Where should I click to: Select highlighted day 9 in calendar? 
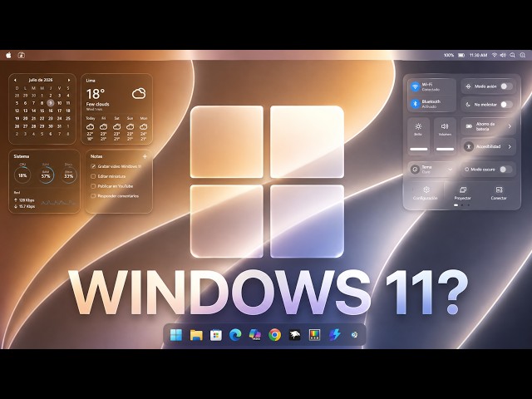click(51, 103)
